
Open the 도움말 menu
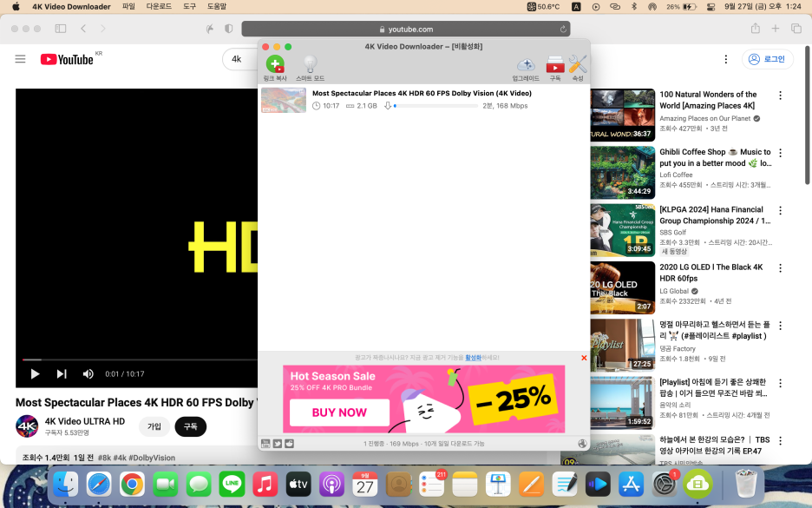(x=217, y=6)
